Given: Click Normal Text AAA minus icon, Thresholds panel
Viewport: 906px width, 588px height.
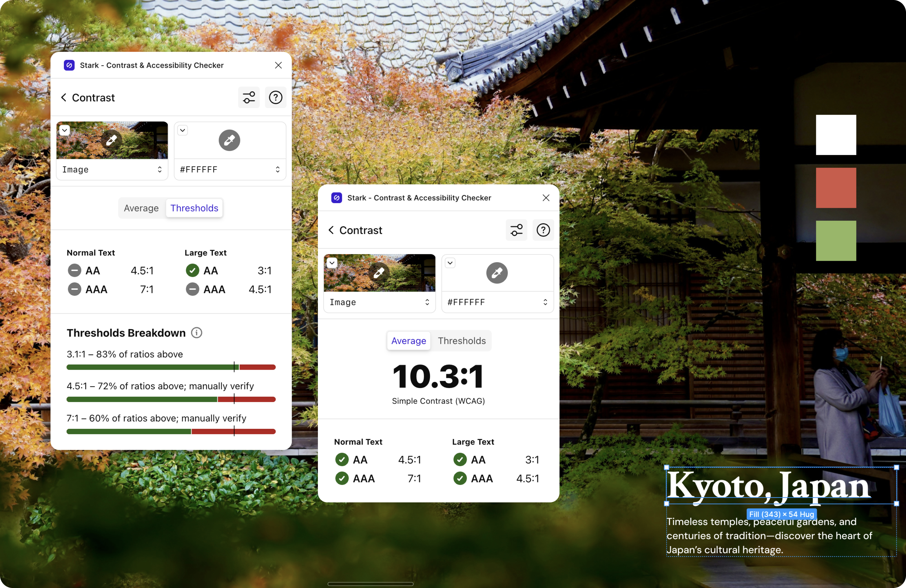Looking at the screenshot, I should coord(75,289).
